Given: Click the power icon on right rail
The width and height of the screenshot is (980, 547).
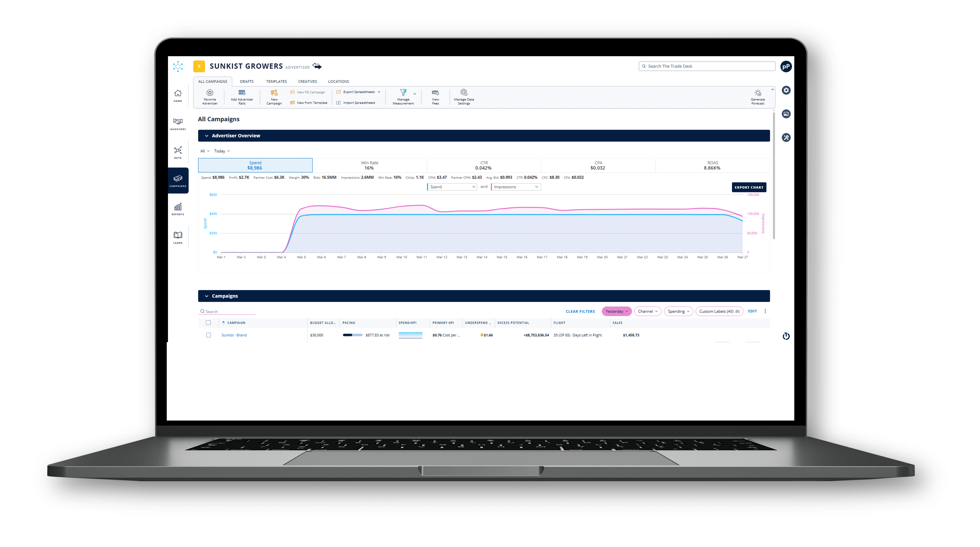Looking at the screenshot, I should [x=786, y=336].
